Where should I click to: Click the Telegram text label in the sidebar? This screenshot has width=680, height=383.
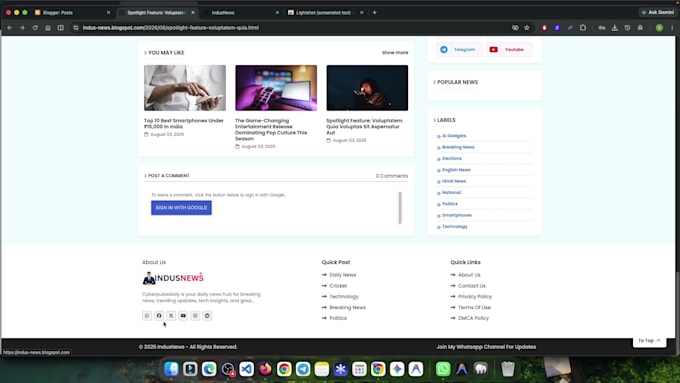tap(464, 49)
